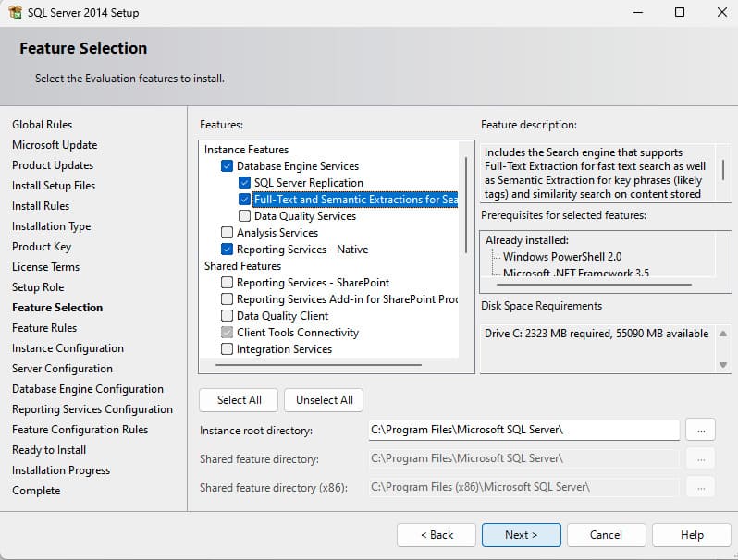This screenshot has height=560, width=738.
Task: Go to previous step with Back button
Action: [x=437, y=535]
